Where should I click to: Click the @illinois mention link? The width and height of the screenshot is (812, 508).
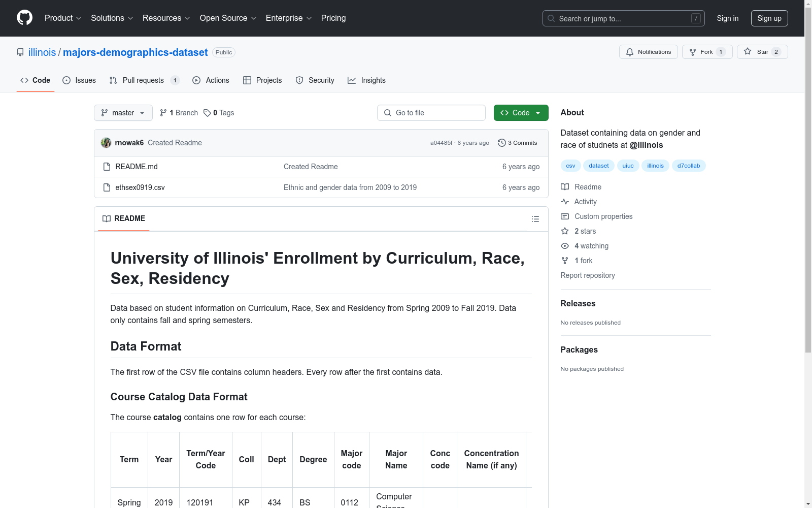pyautogui.click(x=646, y=145)
